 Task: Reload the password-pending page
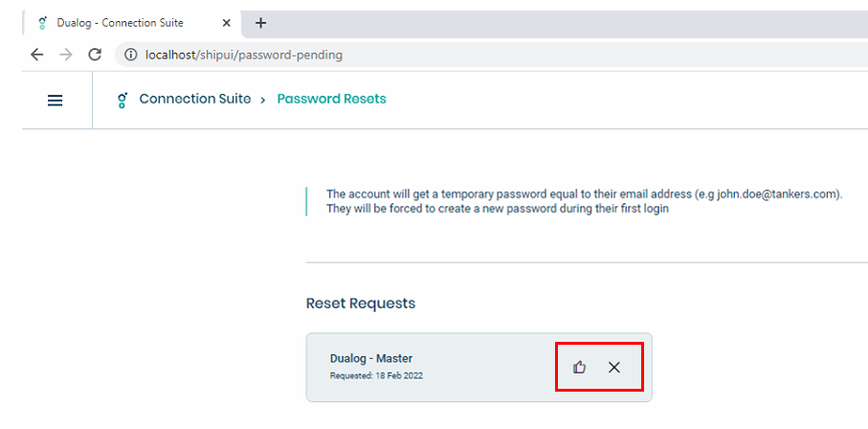(x=95, y=55)
